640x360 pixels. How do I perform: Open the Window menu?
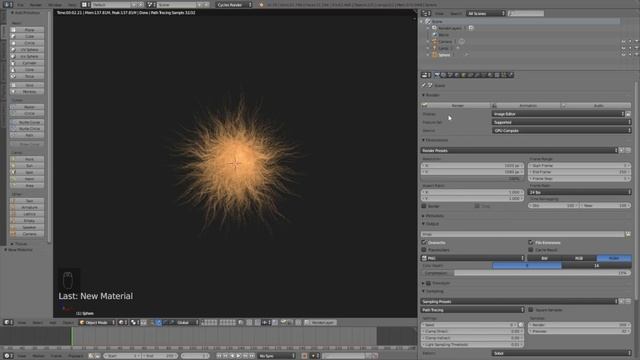55,4
